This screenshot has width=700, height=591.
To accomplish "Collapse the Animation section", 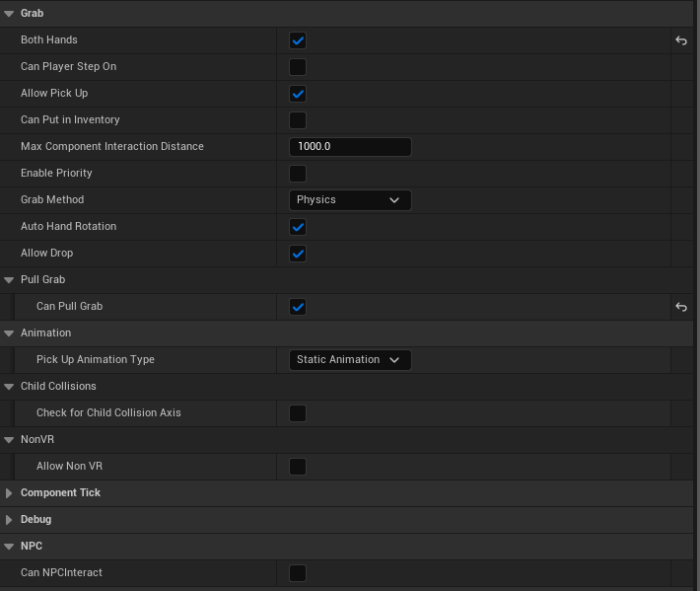I will click(9, 333).
